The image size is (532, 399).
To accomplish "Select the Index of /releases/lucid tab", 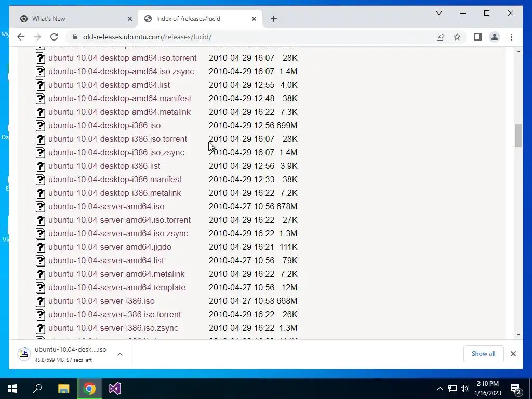I will 199,19.
